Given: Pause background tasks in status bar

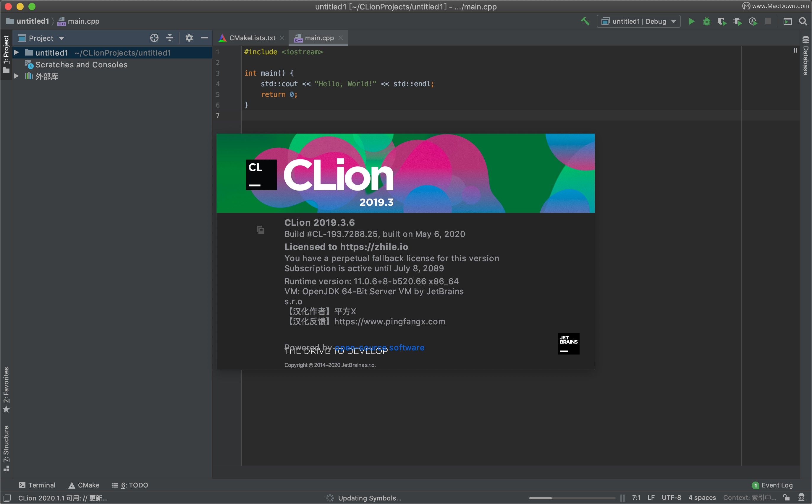Looking at the screenshot, I should [622, 498].
